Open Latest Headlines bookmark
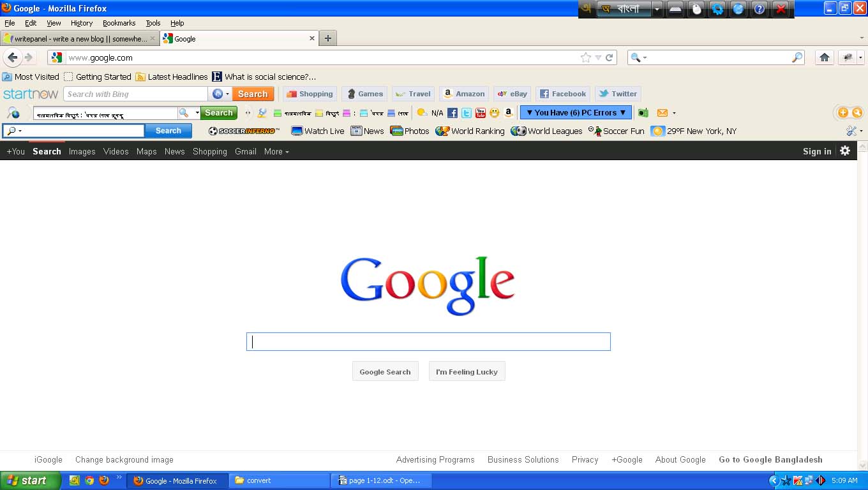 [x=172, y=77]
